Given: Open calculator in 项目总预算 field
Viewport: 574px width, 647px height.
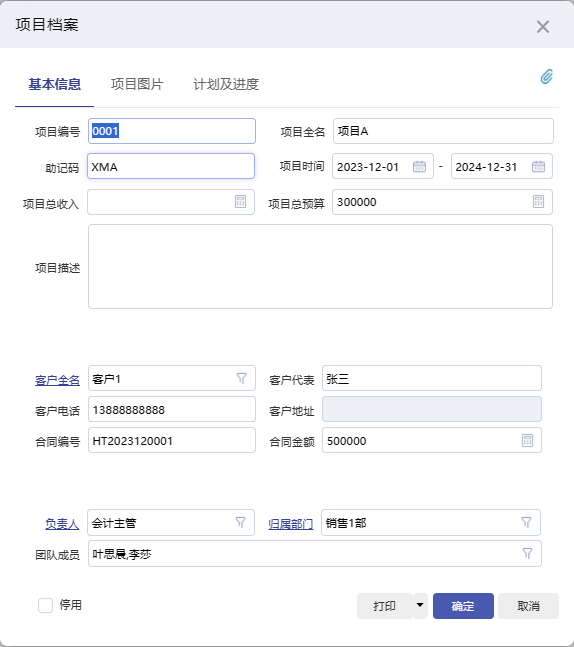Looking at the screenshot, I should pos(538,202).
